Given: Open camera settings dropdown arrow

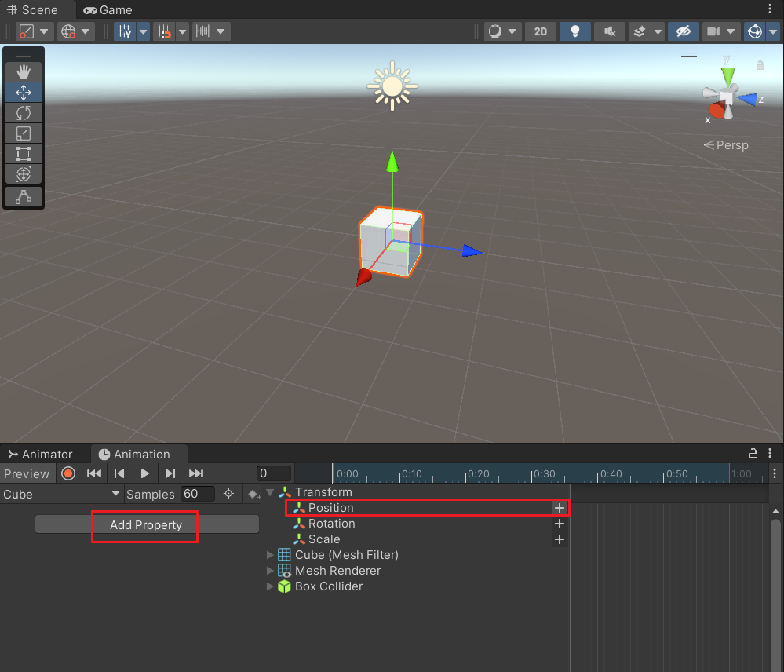Looking at the screenshot, I should coord(731,31).
